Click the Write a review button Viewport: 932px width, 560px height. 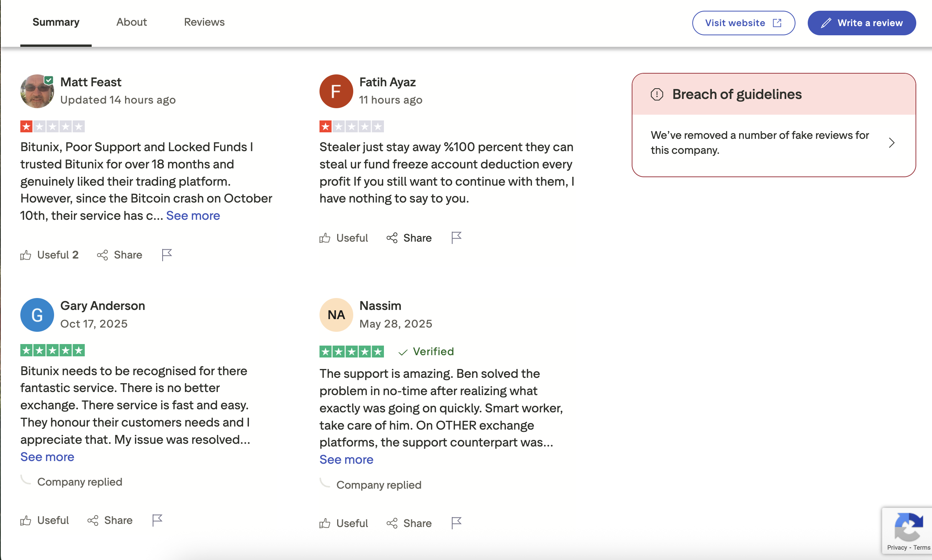click(x=862, y=23)
